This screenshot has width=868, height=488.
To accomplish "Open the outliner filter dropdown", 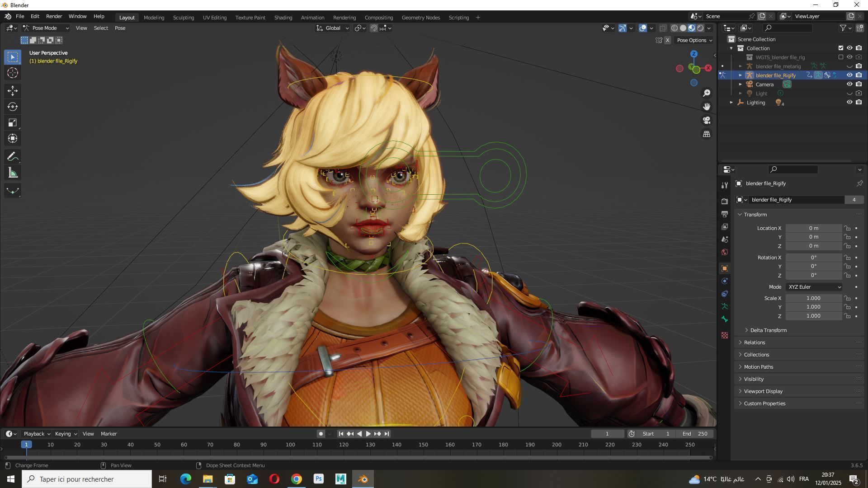I will [845, 28].
